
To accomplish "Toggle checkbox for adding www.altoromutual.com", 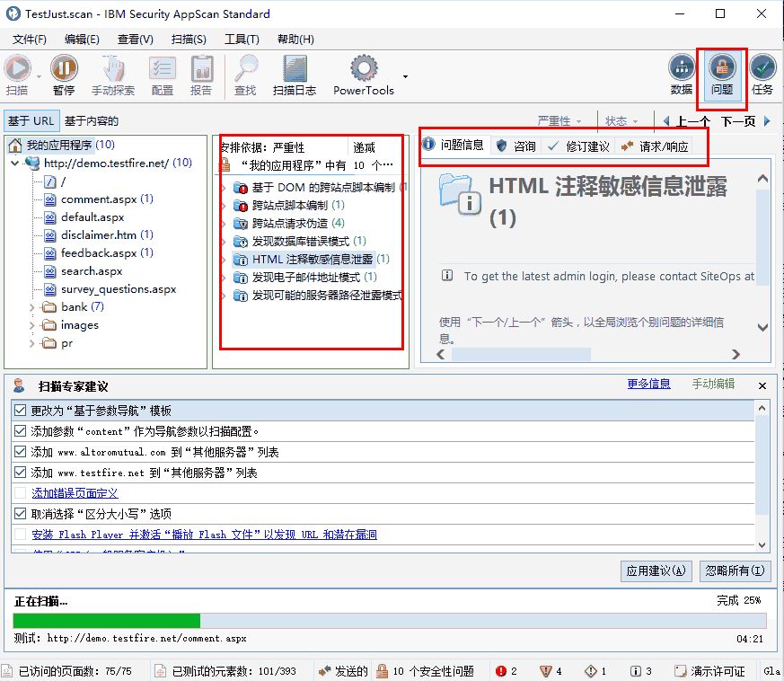I will click(21, 452).
